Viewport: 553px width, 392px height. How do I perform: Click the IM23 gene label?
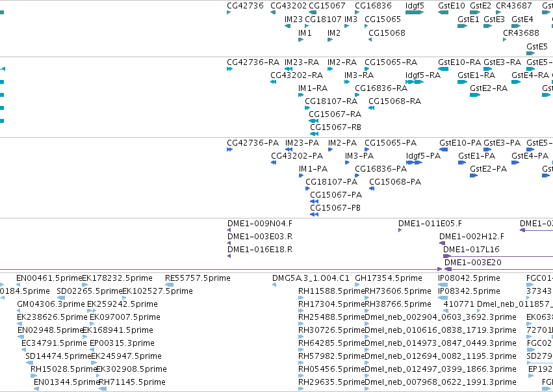click(x=294, y=20)
